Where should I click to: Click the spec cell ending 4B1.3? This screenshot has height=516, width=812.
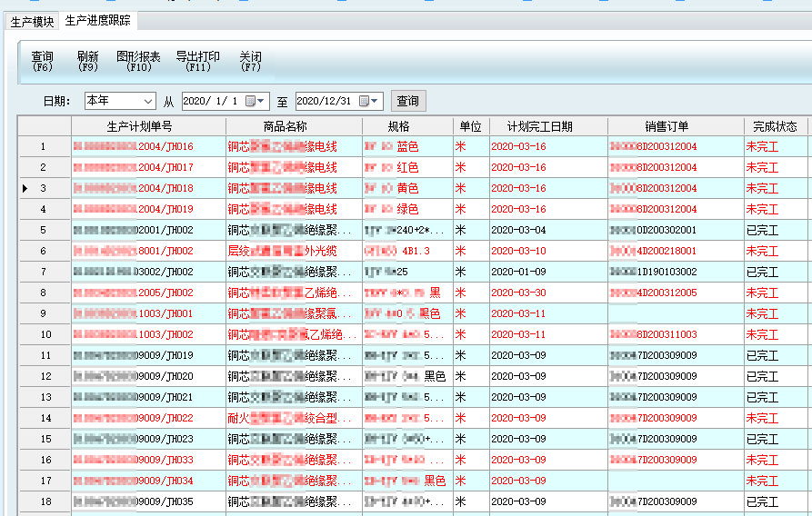407,251
